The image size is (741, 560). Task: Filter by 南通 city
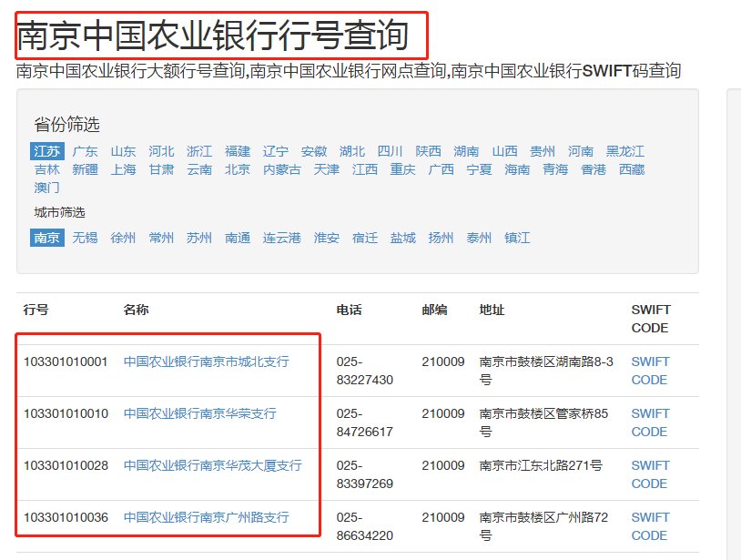[238, 238]
